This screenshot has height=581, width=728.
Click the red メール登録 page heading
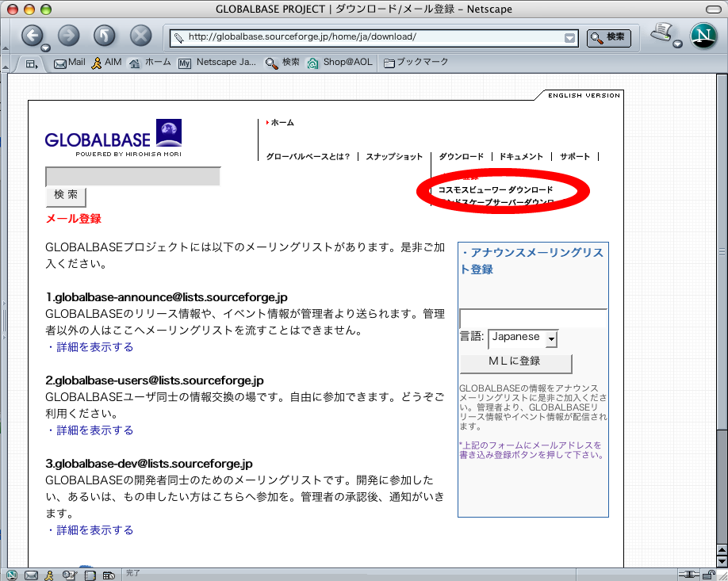[x=74, y=219]
